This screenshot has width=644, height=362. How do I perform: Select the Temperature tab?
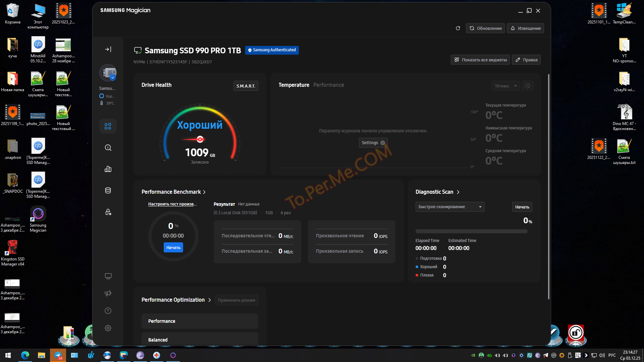294,85
